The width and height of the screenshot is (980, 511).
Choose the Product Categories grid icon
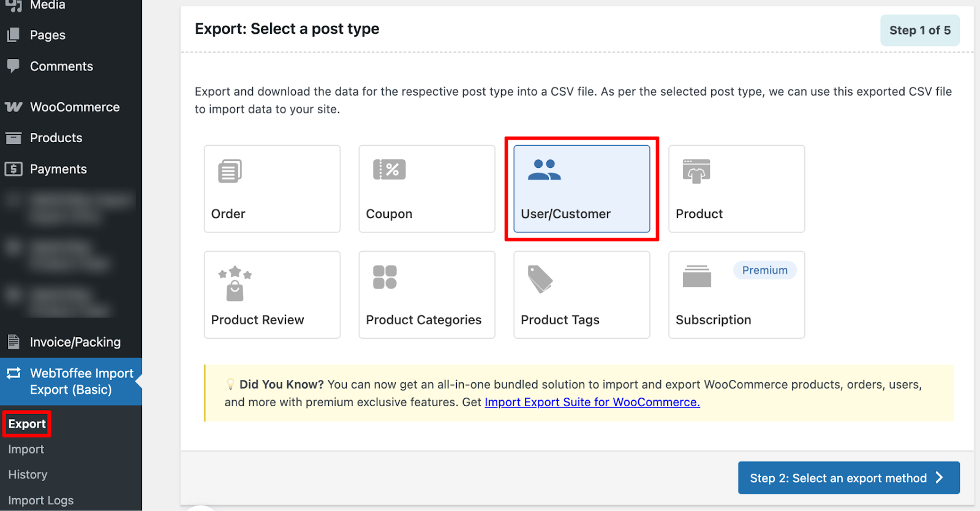click(x=385, y=277)
